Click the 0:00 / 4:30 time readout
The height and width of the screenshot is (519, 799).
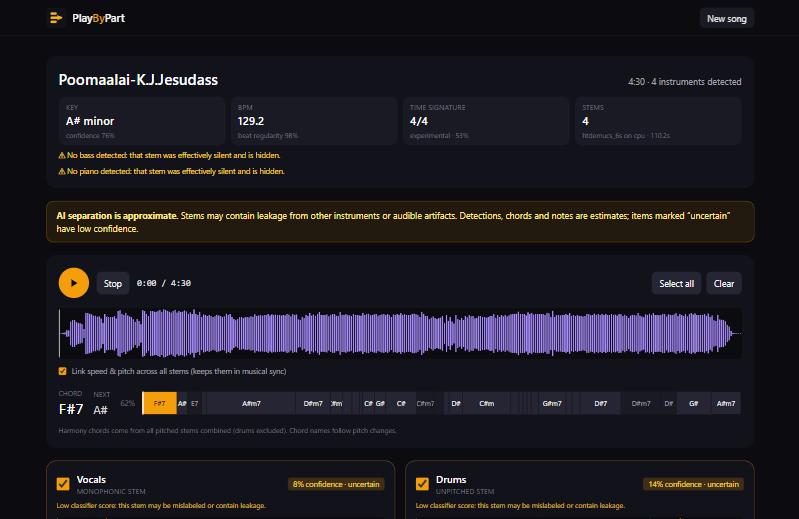coord(164,283)
